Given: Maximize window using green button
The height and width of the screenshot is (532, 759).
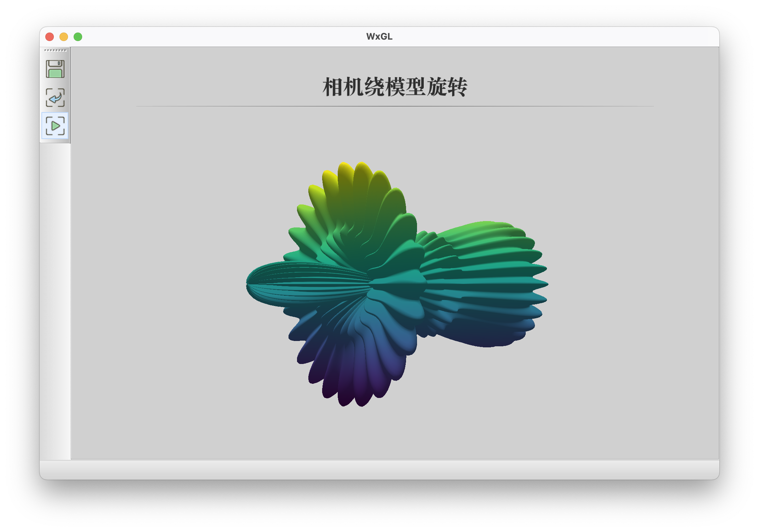Looking at the screenshot, I should point(78,37).
